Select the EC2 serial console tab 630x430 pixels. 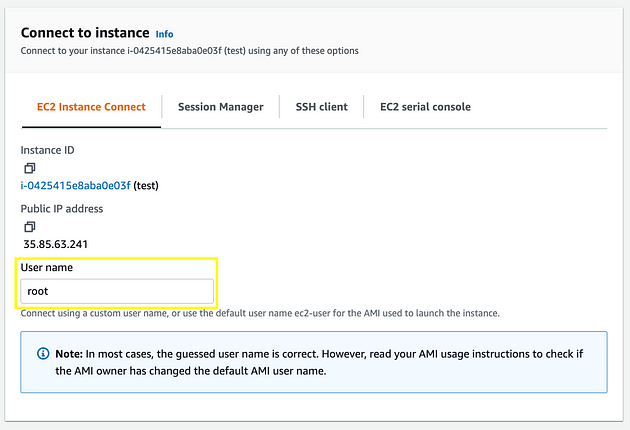(425, 107)
